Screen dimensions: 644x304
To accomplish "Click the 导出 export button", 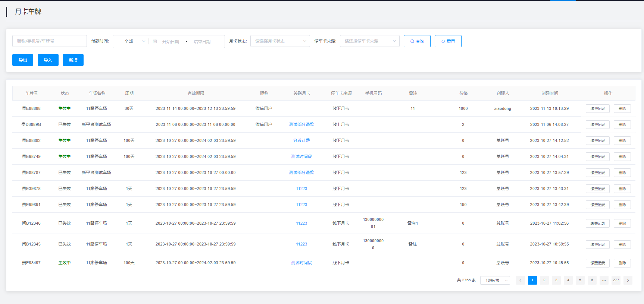I will click(x=23, y=60).
